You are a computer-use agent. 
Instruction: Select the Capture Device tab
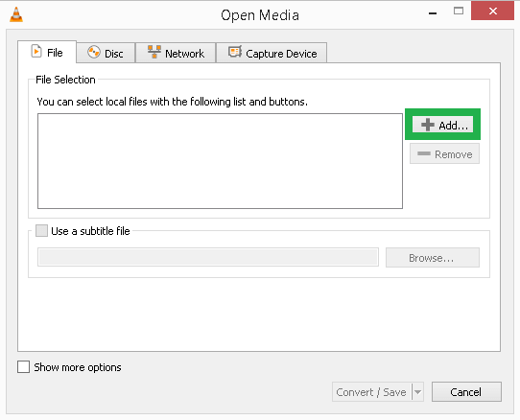272,53
